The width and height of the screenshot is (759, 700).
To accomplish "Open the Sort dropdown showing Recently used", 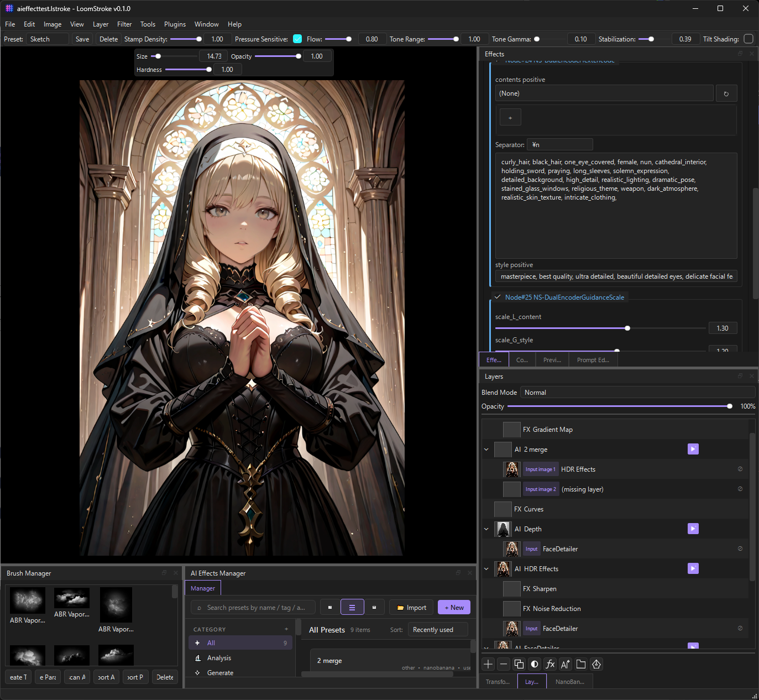I will point(438,630).
